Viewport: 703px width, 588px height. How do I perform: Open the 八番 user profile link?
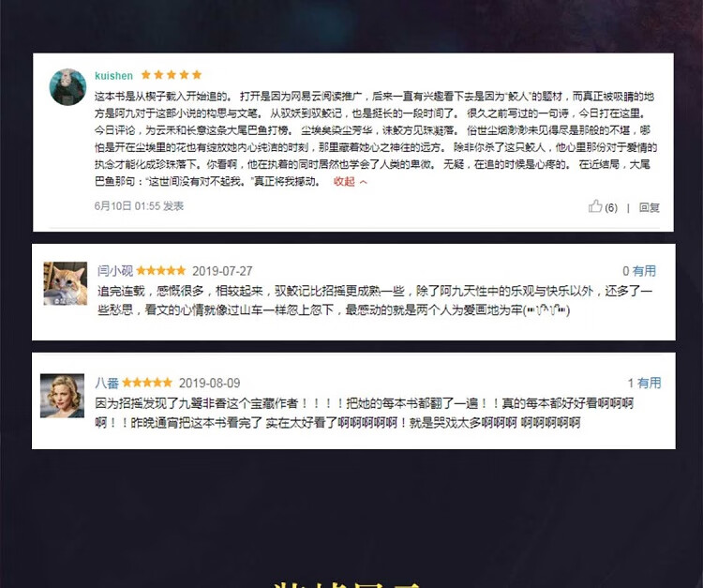tap(107, 383)
